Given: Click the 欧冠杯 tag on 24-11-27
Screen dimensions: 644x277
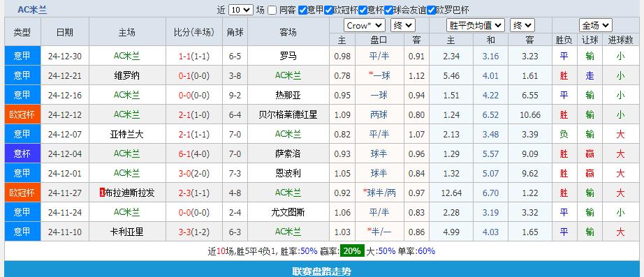Looking at the screenshot, I should [x=22, y=193].
